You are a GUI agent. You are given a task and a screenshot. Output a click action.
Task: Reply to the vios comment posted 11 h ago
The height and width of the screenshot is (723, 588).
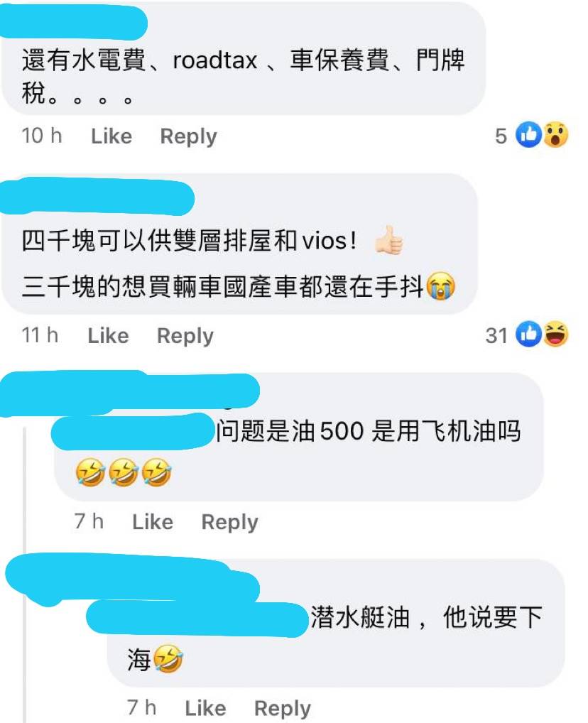pyautogui.click(x=185, y=337)
